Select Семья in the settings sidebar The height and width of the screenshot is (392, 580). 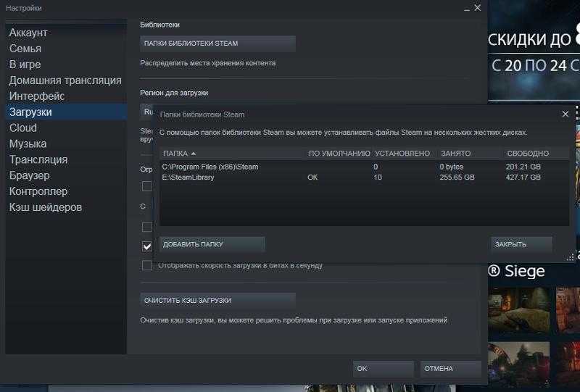(x=25, y=49)
